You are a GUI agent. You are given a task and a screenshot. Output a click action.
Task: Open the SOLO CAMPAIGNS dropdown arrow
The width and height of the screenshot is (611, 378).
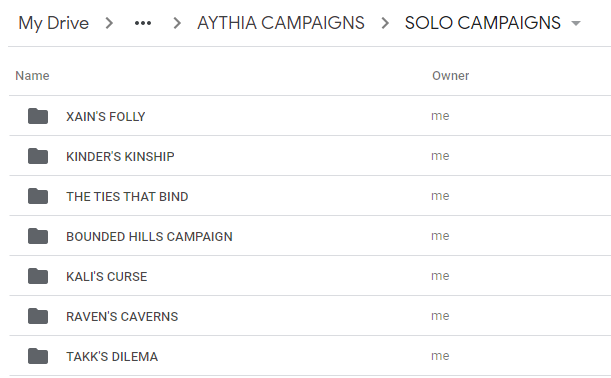(x=576, y=23)
